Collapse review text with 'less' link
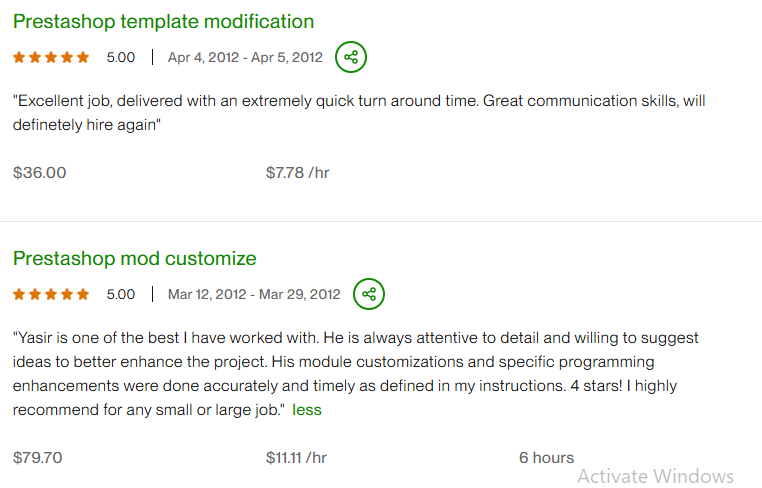Screen dimensions: 762x488 [x=307, y=410]
